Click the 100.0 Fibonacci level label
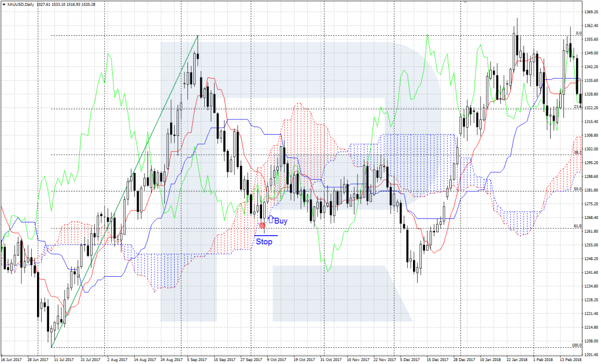Image resolution: width=601 pixels, height=364 pixels. point(577,346)
